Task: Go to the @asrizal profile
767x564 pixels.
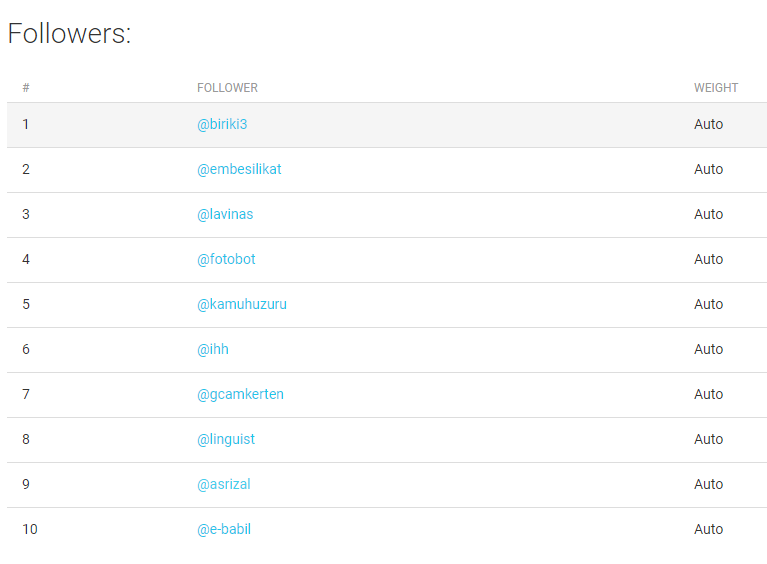Action: click(x=224, y=484)
